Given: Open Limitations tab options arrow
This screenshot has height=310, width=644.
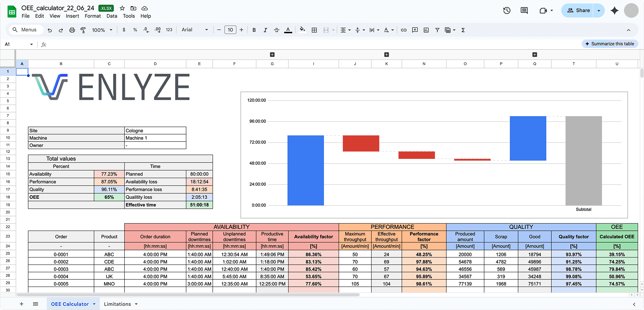Looking at the screenshot, I should click(x=136, y=304).
